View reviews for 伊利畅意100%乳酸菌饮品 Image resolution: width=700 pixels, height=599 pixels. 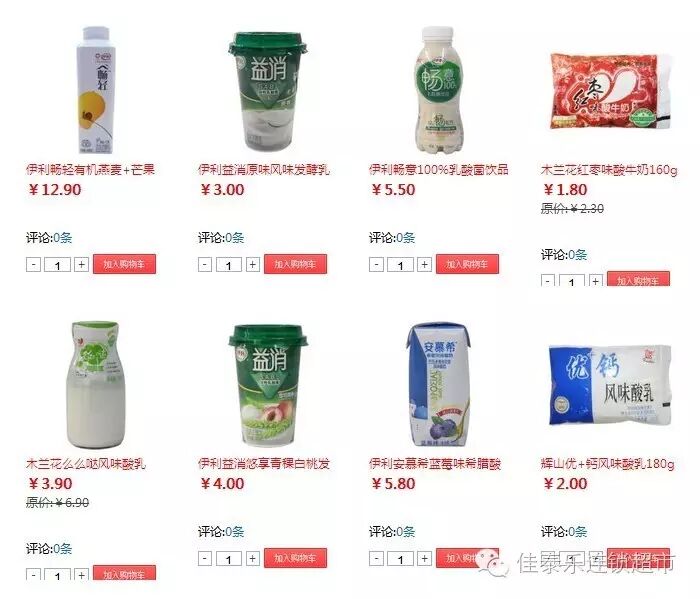406,238
